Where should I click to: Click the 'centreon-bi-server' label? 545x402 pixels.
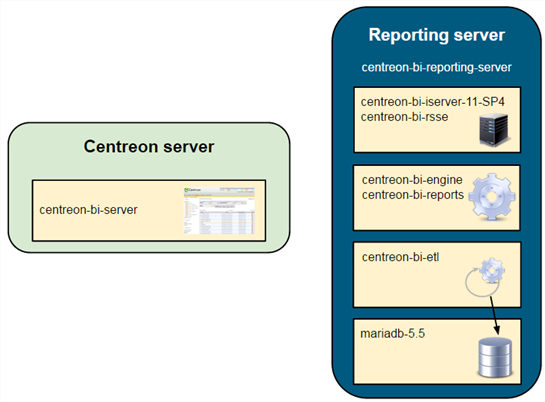tap(88, 210)
